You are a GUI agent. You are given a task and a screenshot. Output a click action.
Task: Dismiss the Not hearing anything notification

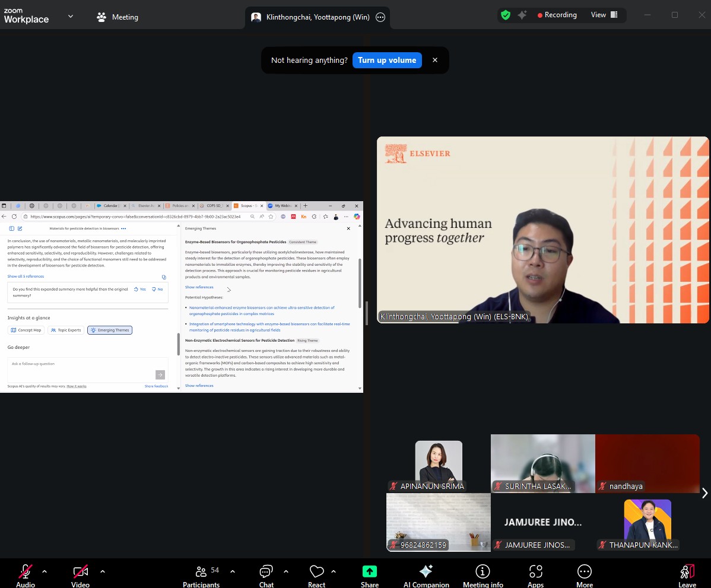tap(435, 60)
